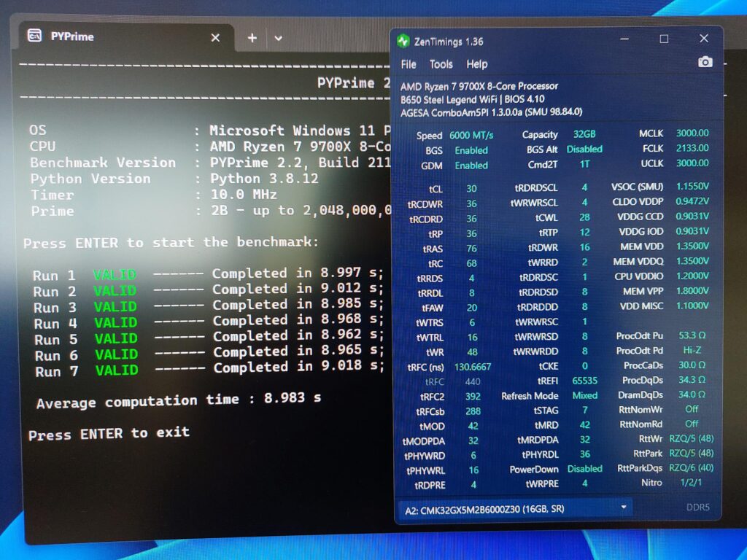The image size is (747, 560).
Task: Click the tRFC (ns) value 130.6667
Action: coord(473,367)
